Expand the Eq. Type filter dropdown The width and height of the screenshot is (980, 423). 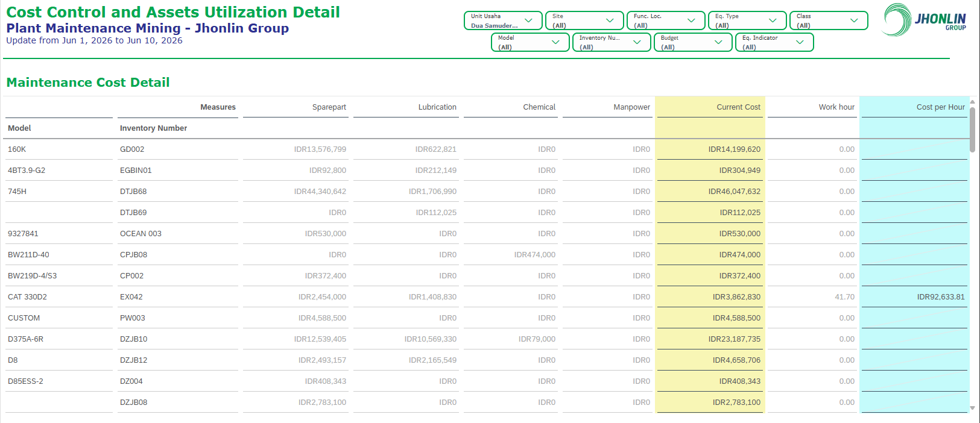(747, 20)
